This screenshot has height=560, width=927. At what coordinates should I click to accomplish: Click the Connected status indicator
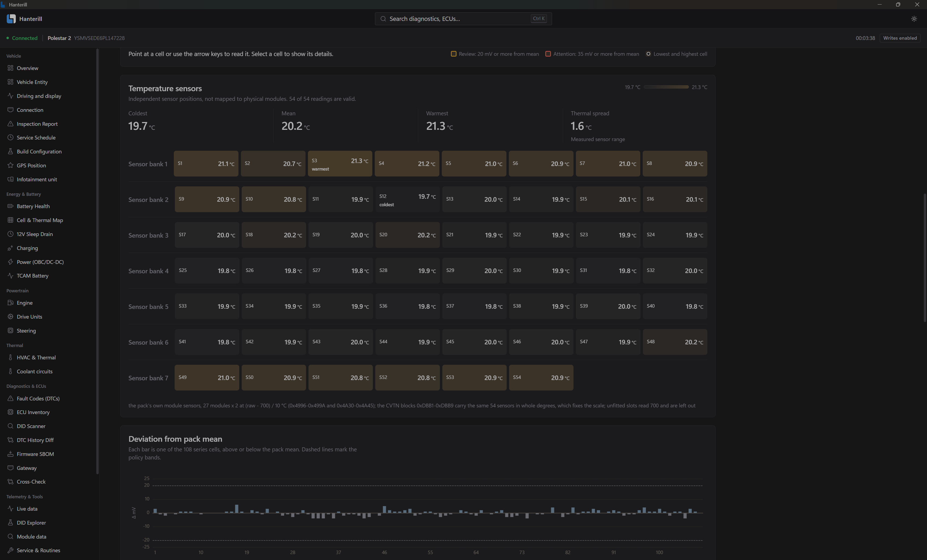(x=22, y=38)
